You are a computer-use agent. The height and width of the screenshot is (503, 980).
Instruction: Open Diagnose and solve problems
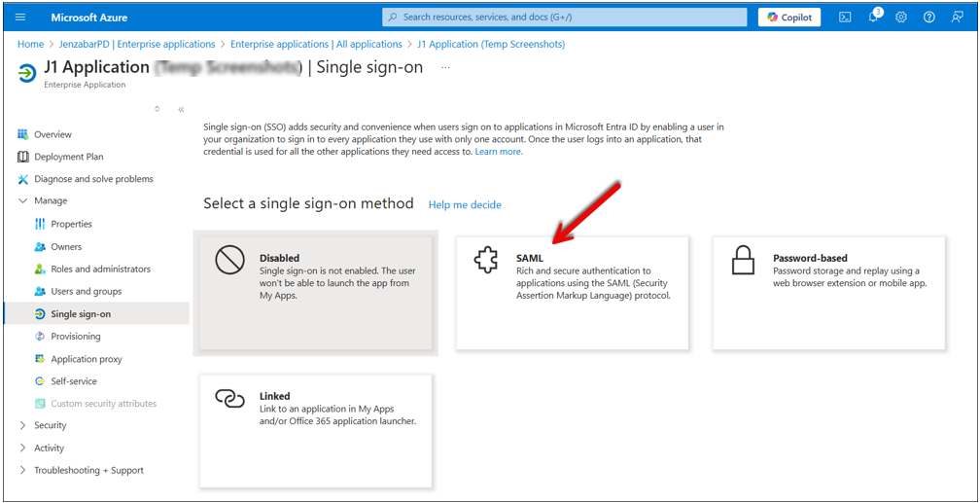pyautogui.click(x=93, y=179)
